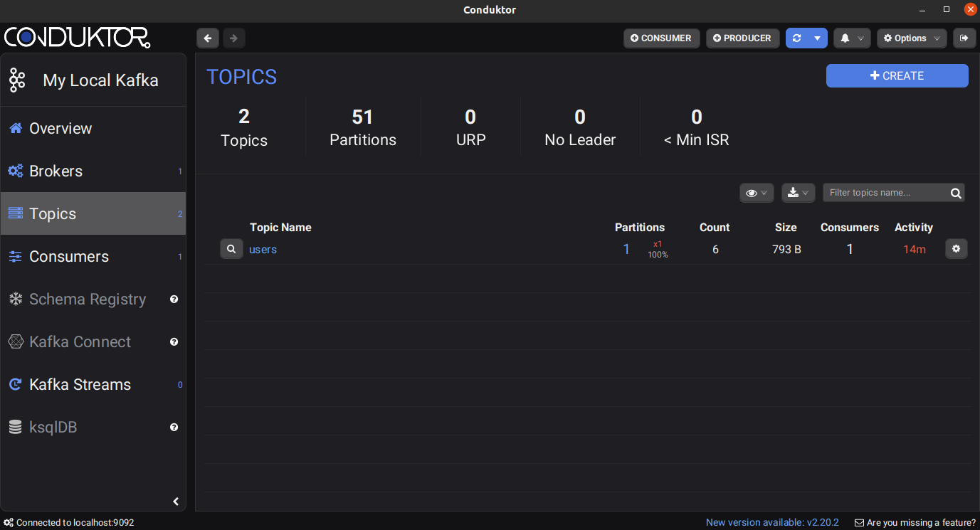Click the 51 Partitions statistic
The width and height of the screenshot is (980, 530).
click(363, 128)
